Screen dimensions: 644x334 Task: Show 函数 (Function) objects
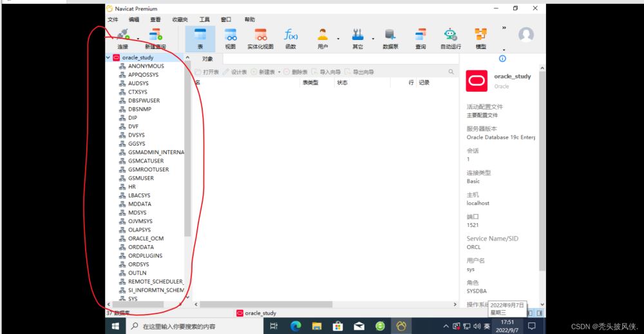click(291, 39)
